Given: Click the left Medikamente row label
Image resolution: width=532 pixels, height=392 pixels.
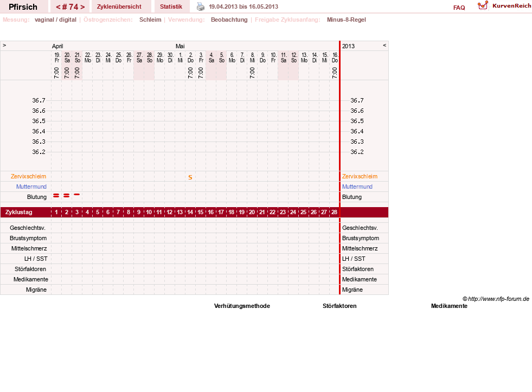Looking at the screenshot, I should [31, 279].
